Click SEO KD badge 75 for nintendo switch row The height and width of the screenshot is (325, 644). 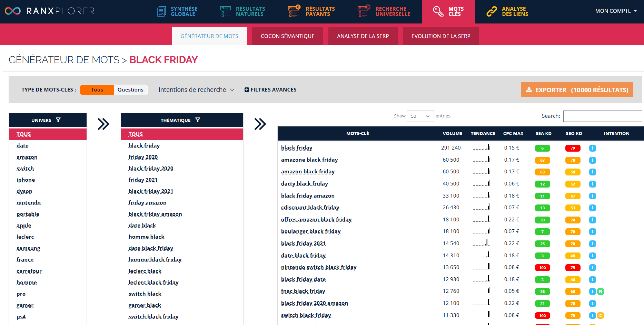pyautogui.click(x=573, y=268)
